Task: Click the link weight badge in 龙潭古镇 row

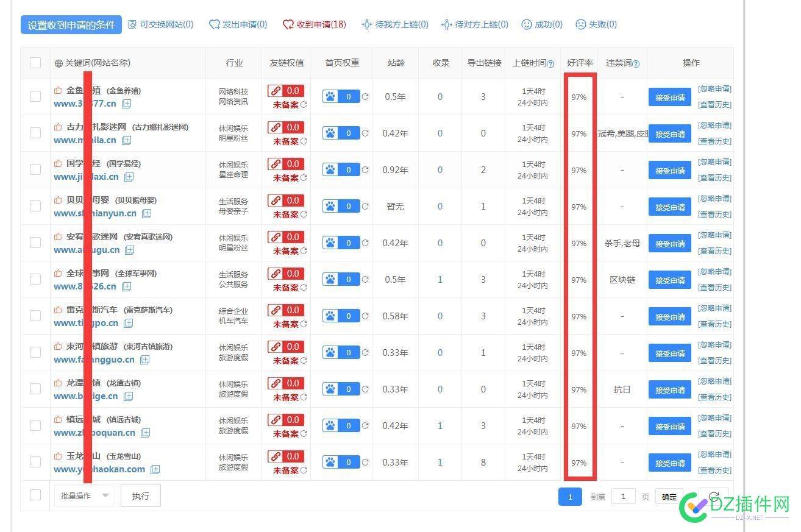Action: (286, 383)
